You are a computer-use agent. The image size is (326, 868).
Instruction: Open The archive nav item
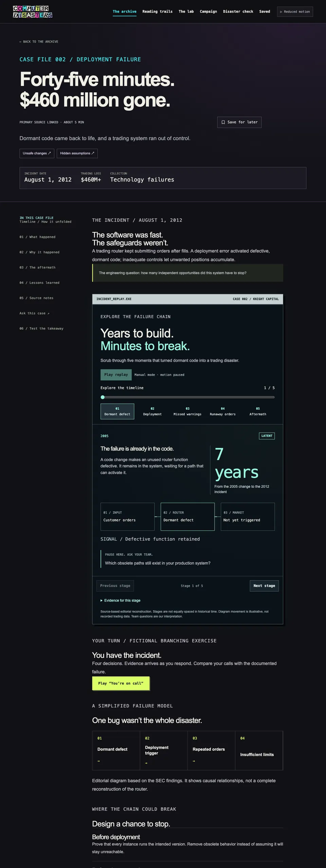125,12
